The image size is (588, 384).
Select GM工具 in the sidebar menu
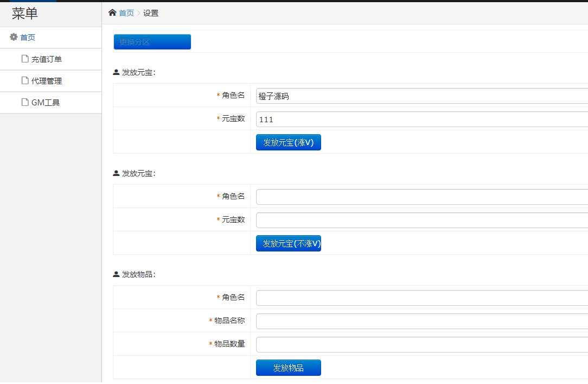(46, 102)
